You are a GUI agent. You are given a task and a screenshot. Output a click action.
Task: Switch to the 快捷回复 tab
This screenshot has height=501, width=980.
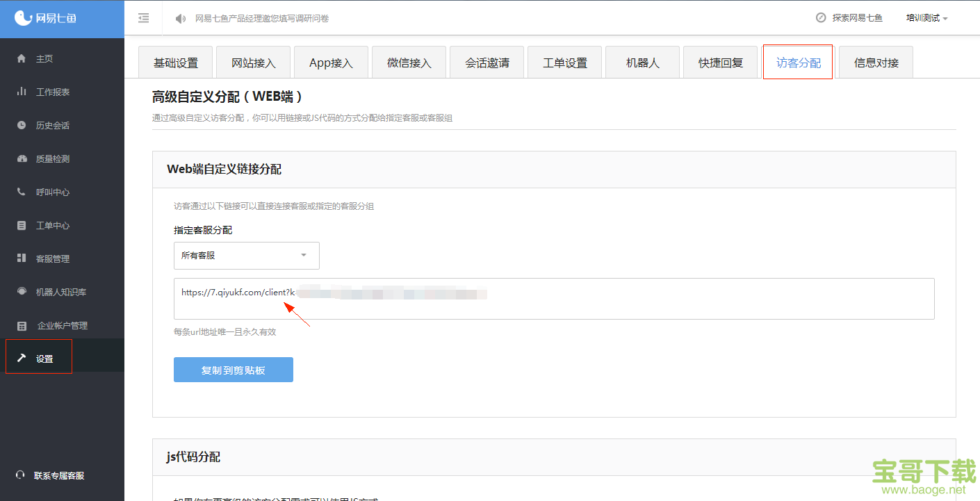tap(721, 63)
